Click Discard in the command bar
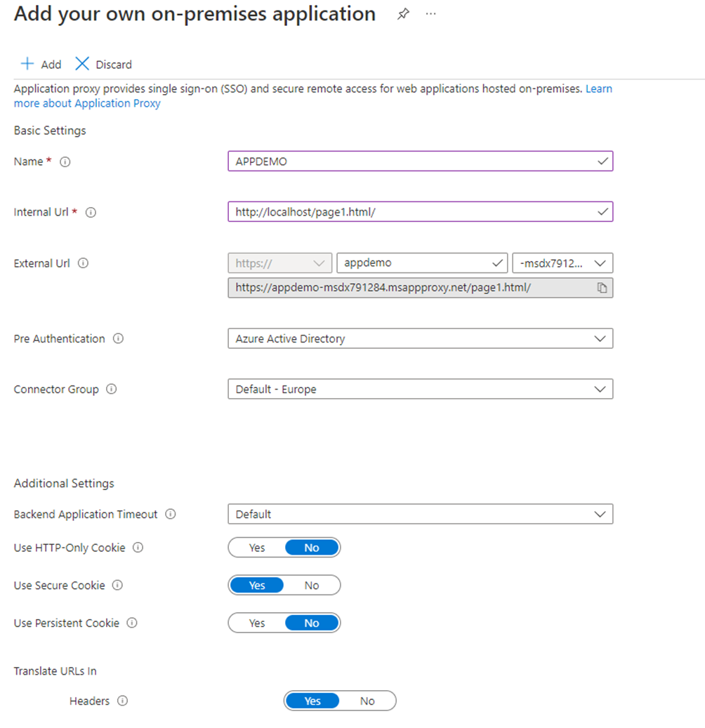Screen dimensions: 705x728 (104, 65)
